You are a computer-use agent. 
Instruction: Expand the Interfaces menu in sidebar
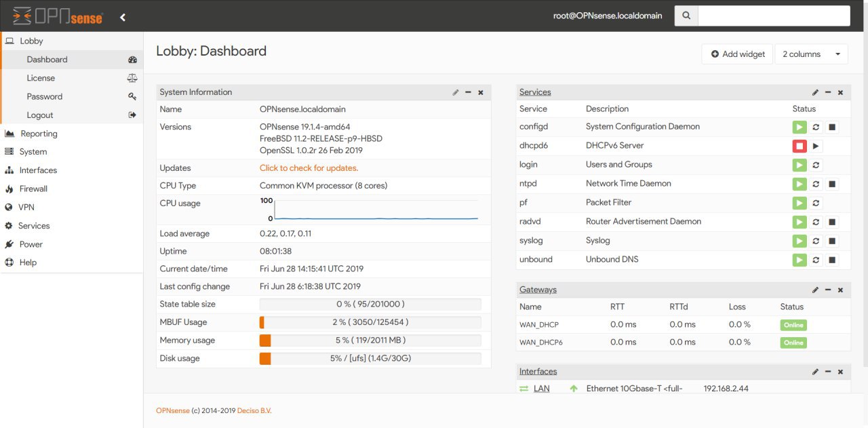72,170
